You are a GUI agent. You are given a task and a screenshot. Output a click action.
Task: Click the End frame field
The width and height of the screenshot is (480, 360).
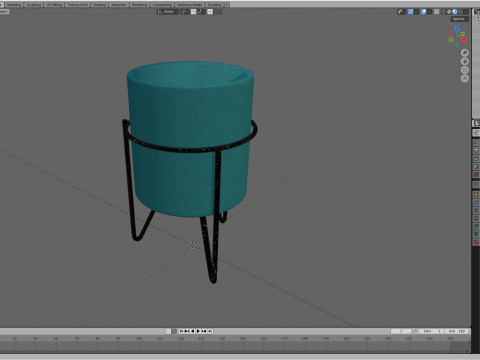tap(456, 331)
